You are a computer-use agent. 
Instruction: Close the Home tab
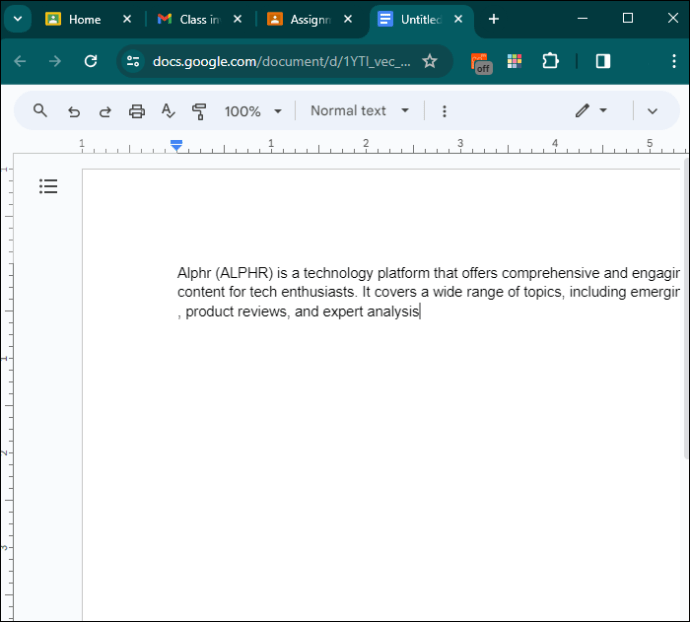pyautogui.click(x=127, y=19)
